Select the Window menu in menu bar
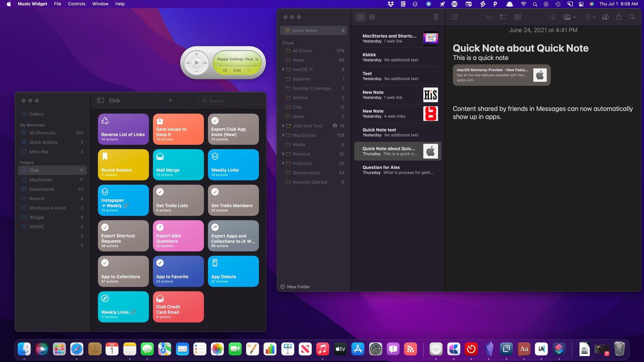Image resolution: width=644 pixels, height=362 pixels. 100,3
